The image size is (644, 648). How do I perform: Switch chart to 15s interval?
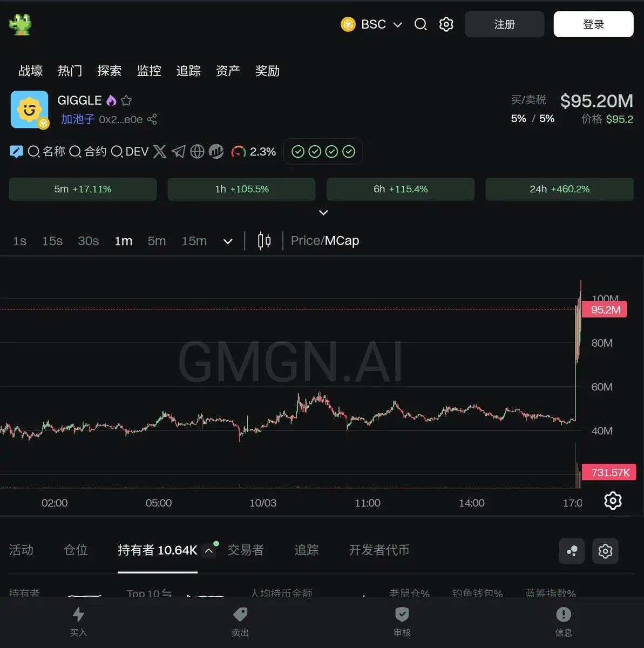click(x=52, y=241)
